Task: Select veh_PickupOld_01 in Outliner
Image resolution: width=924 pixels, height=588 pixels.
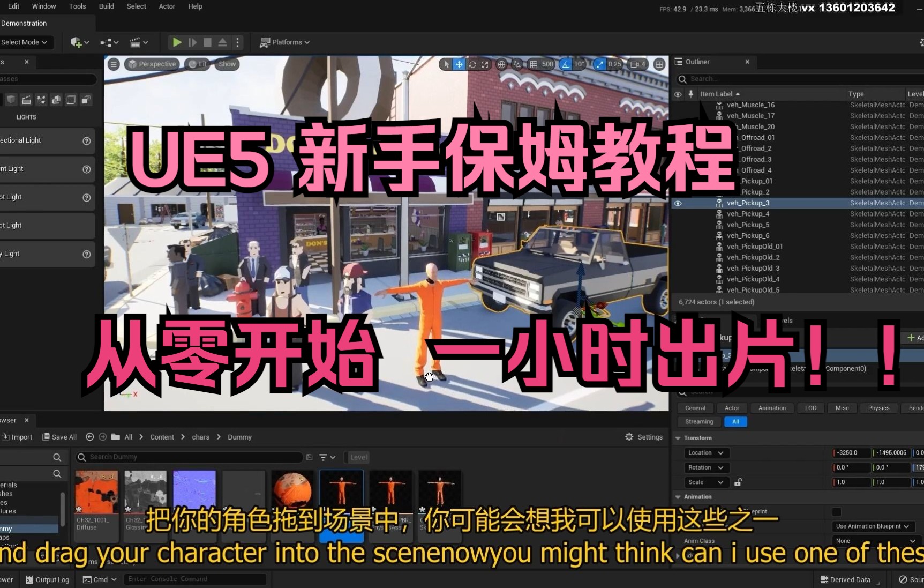Action: pos(754,247)
